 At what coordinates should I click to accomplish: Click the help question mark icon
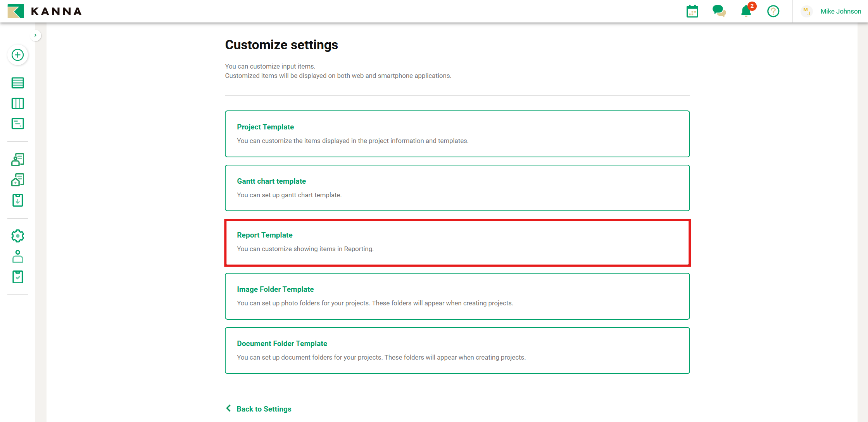[x=773, y=11]
